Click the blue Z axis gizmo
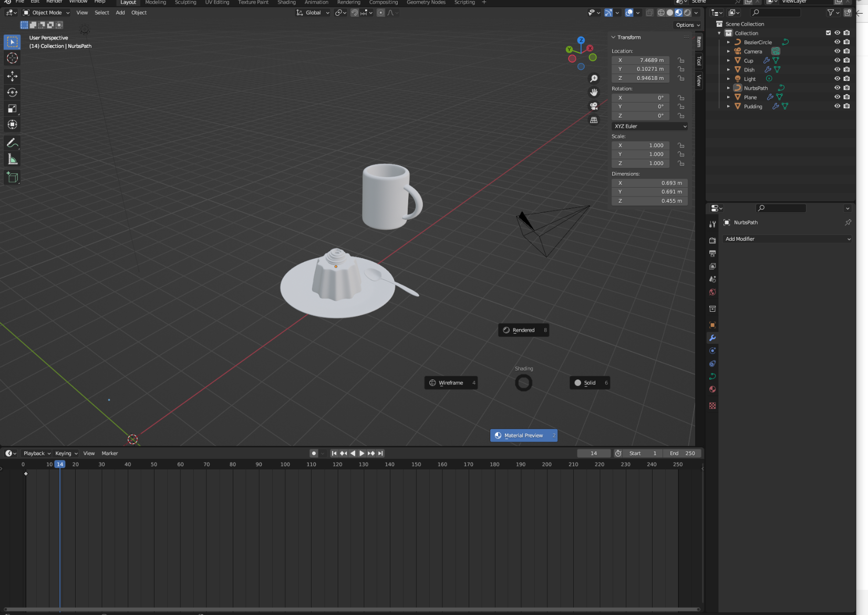Image resolution: width=868 pixels, height=615 pixels. tap(581, 40)
